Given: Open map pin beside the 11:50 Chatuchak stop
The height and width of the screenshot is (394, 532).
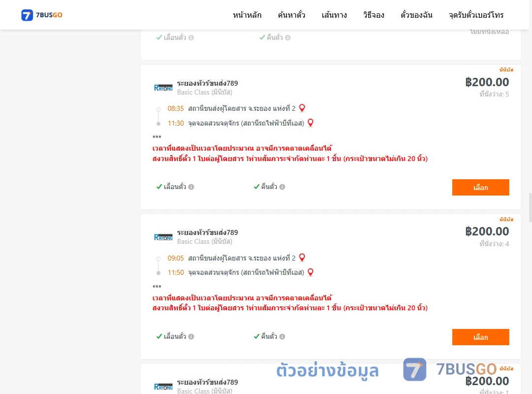Looking at the screenshot, I should click(x=310, y=272).
